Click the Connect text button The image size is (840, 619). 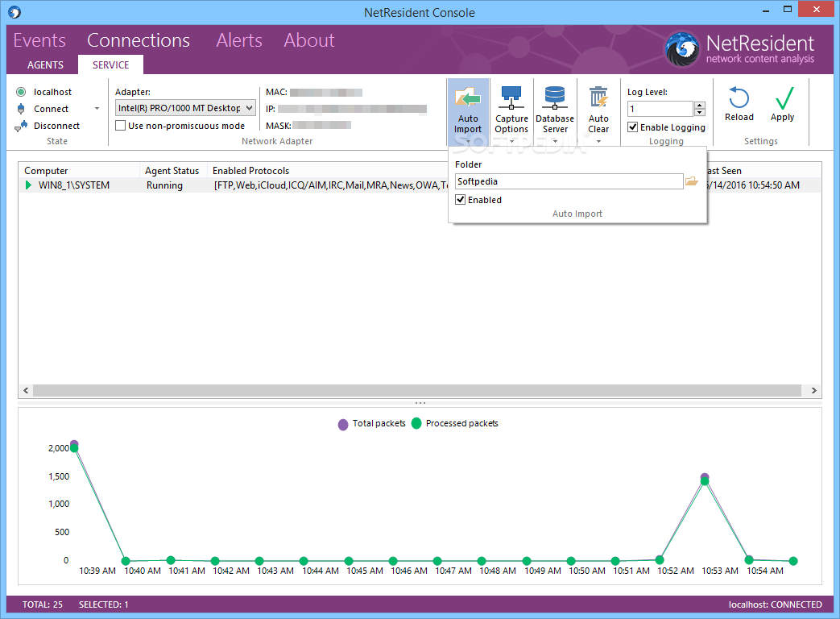[51, 109]
